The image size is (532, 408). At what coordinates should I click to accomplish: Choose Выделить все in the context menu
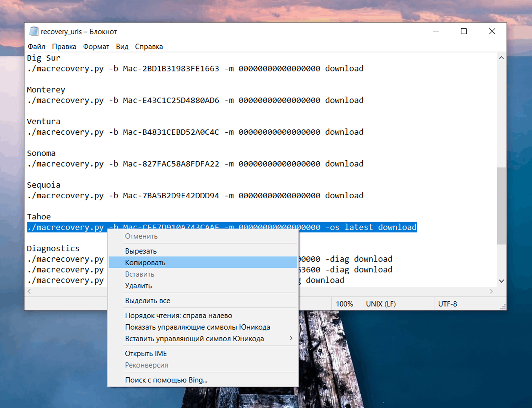203,301
